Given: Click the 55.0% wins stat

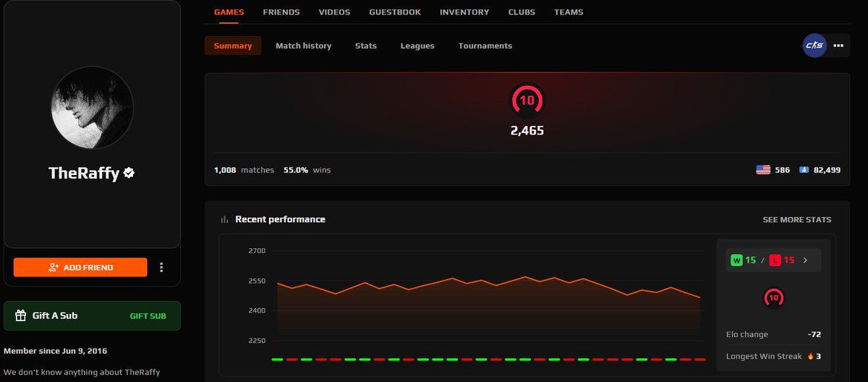Looking at the screenshot, I should click(x=307, y=170).
